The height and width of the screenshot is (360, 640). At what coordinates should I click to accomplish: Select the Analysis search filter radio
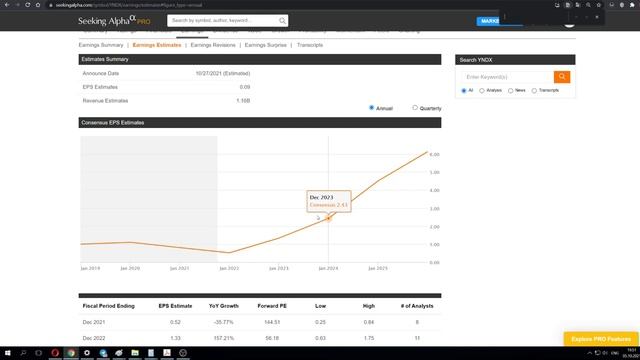(x=482, y=91)
